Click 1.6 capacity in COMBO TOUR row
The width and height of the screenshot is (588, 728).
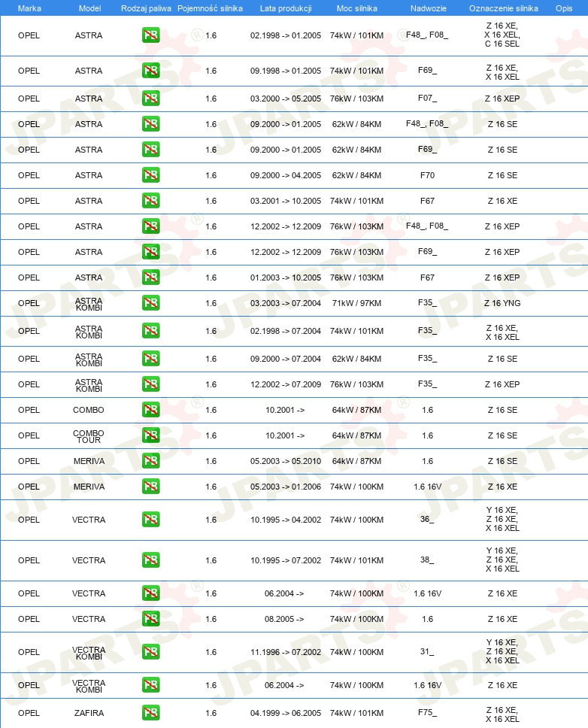click(x=211, y=435)
